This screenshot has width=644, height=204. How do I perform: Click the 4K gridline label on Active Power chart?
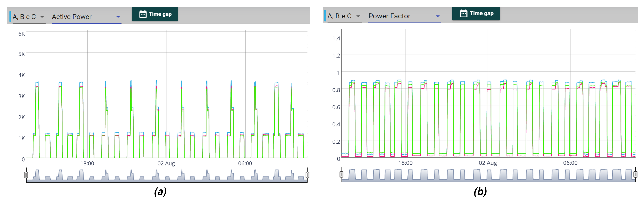[x=22, y=75]
